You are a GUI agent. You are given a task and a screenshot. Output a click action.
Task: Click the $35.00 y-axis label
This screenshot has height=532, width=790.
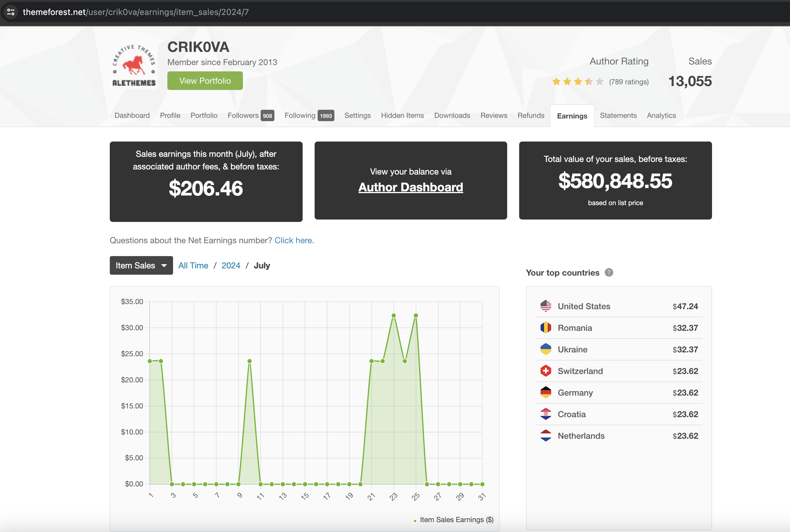coord(132,301)
